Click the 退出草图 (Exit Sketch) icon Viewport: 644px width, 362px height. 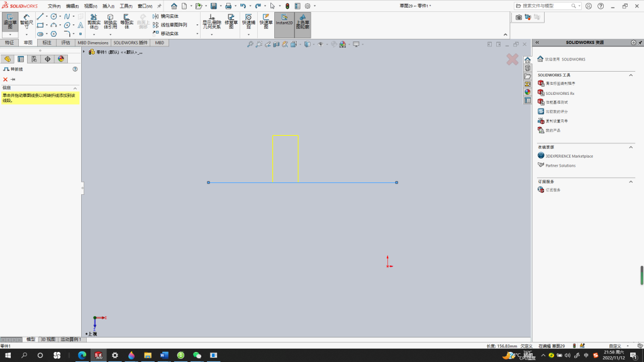coord(10,22)
